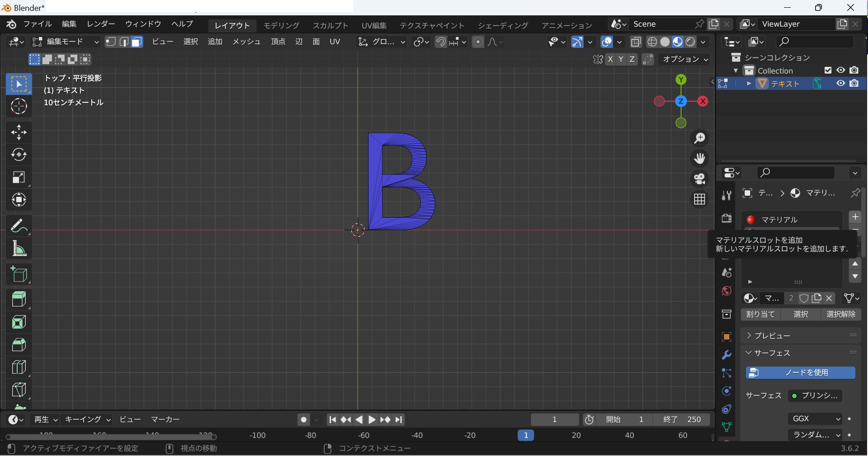Select the Rotate tool

click(19, 155)
